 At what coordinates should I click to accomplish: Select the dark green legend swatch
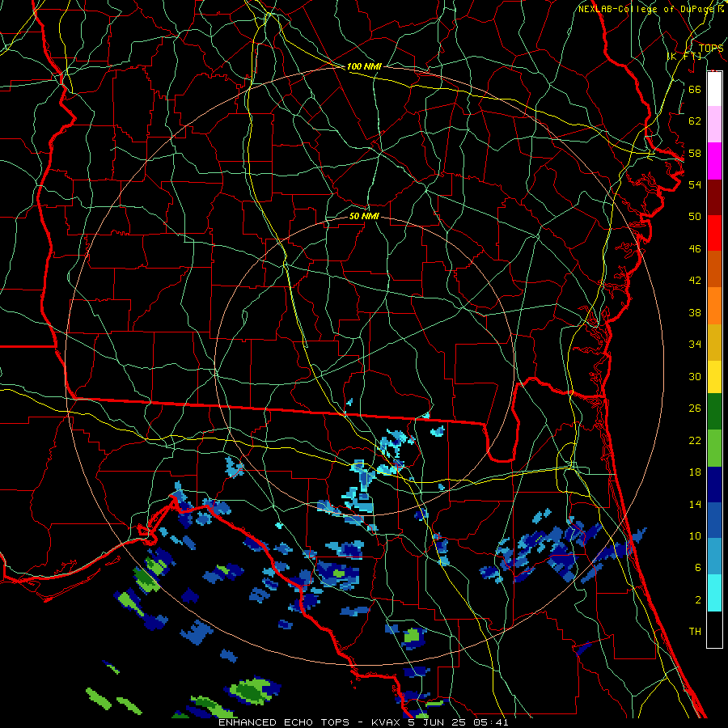[714, 412]
